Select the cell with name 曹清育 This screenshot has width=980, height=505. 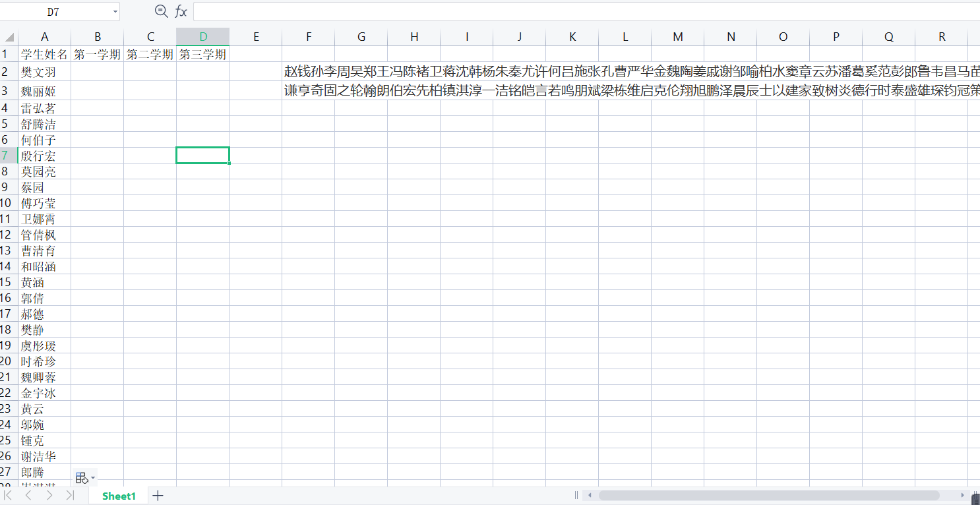click(x=44, y=251)
